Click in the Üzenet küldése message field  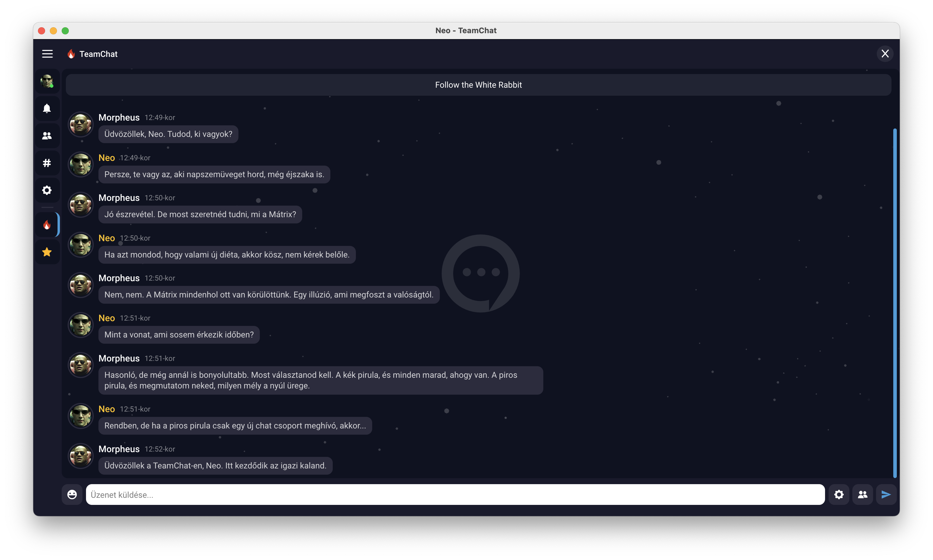[455, 494]
